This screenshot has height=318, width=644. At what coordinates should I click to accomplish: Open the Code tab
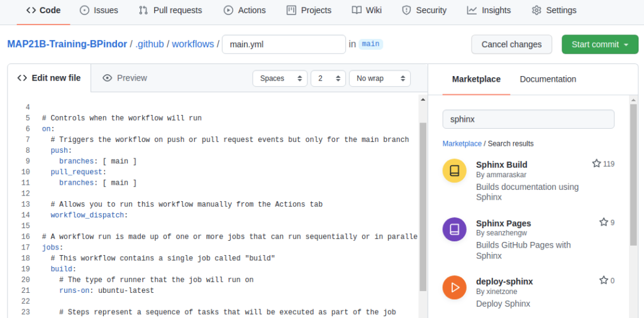click(x=43, y=10)
